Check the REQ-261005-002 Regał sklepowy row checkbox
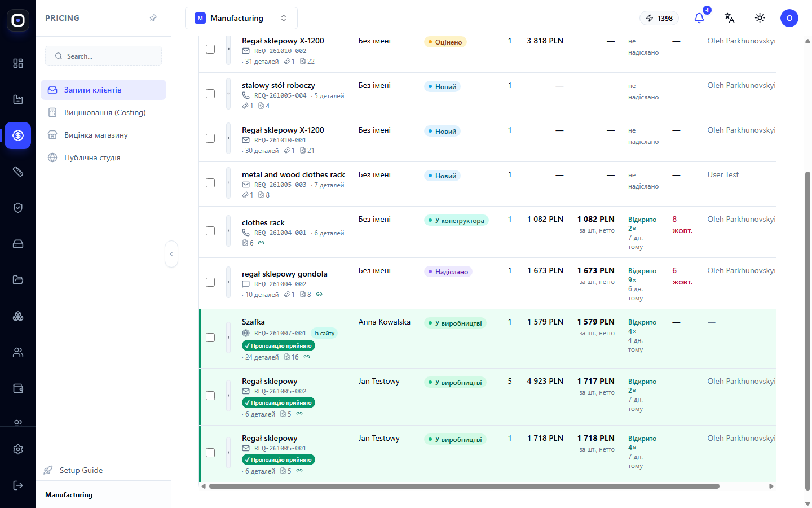This screenshot has height=508, width=812. (210, 396)
